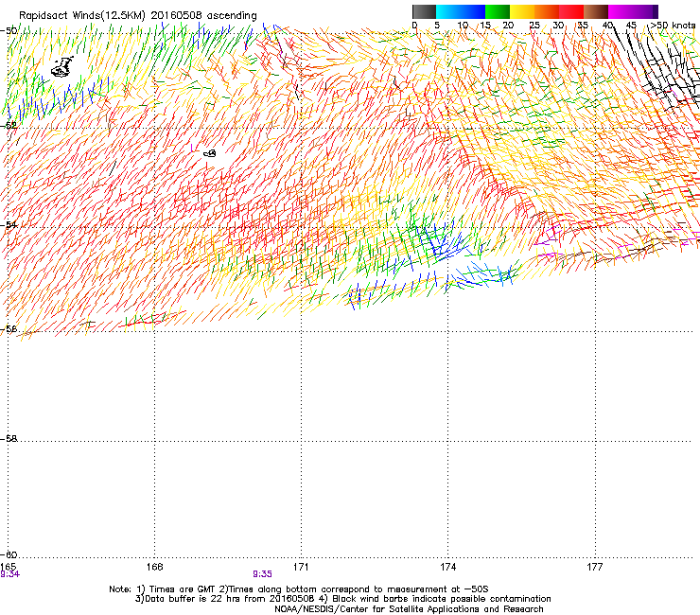Click the '165' longitude axis label
The height and width of the screenshot is (615, 700).
[x=8, y=567]
